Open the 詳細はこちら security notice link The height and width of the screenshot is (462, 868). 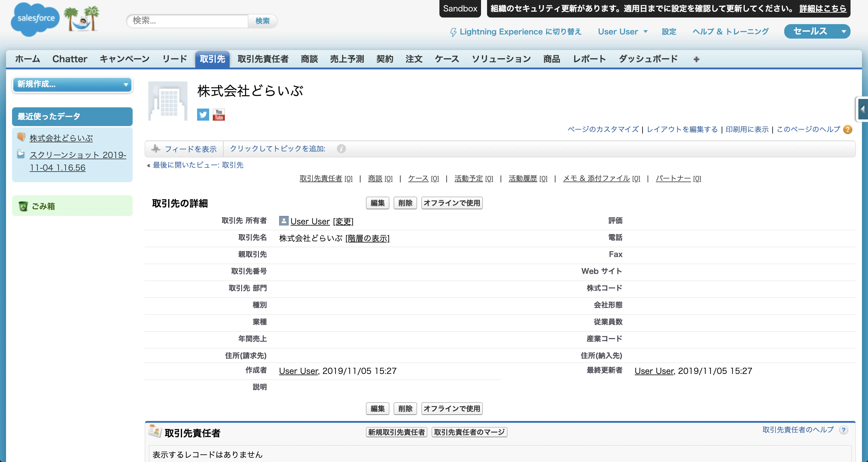click(822, 8)
